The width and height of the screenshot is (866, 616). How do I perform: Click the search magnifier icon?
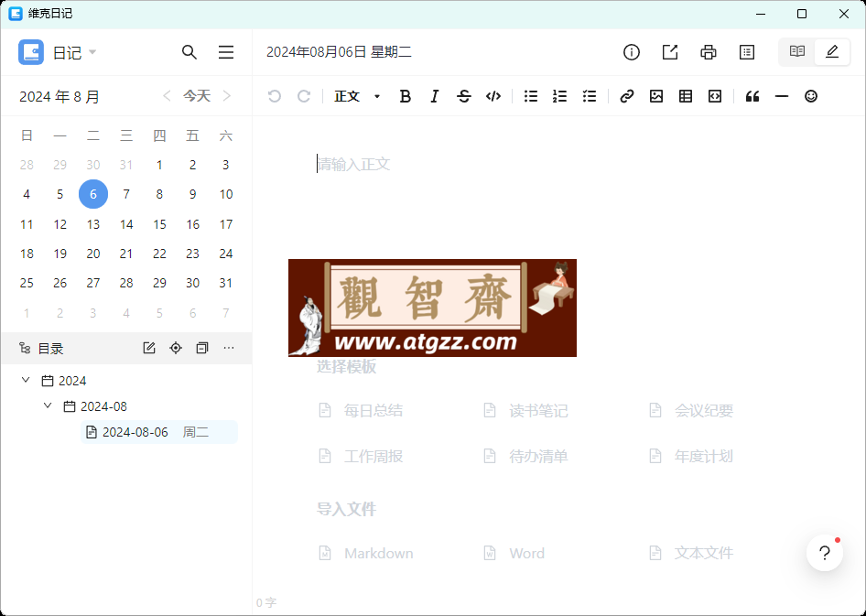[189, 52]
